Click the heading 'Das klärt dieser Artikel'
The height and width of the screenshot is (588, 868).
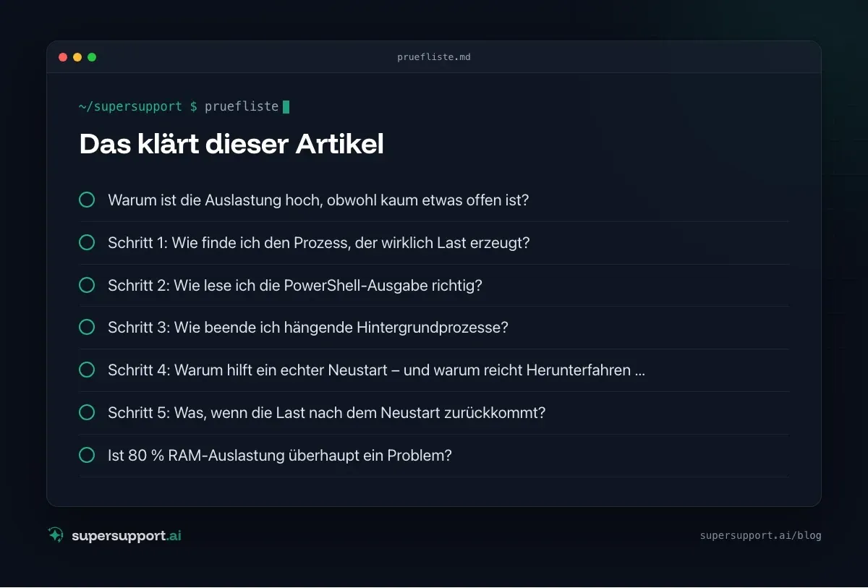point(231,144)
